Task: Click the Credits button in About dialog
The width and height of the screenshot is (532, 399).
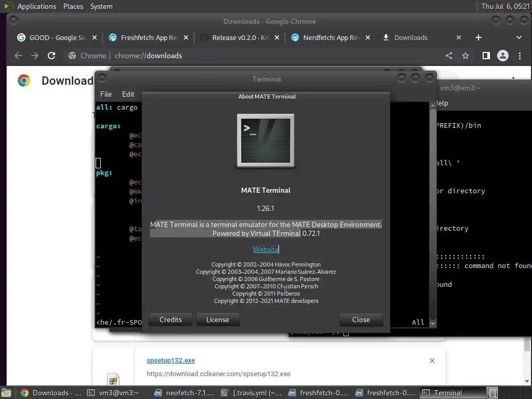Action: coord(170,320)
